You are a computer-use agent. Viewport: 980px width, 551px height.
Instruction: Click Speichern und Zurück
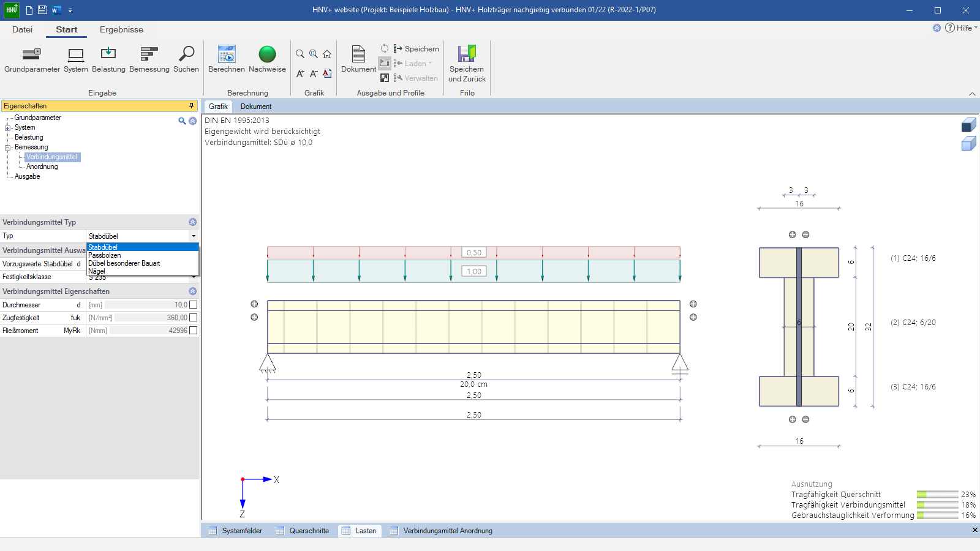tap(467, 64)
